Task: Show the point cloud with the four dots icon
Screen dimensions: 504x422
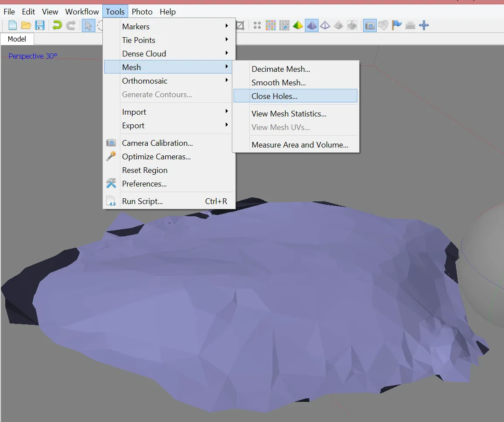Action: coord(257,25)
